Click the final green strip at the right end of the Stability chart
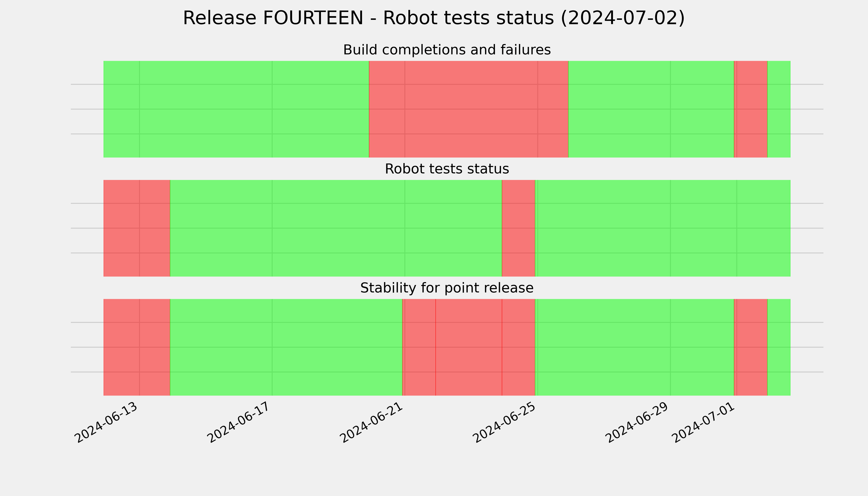This screenshot has width=868, height=496. pos(779,347)
